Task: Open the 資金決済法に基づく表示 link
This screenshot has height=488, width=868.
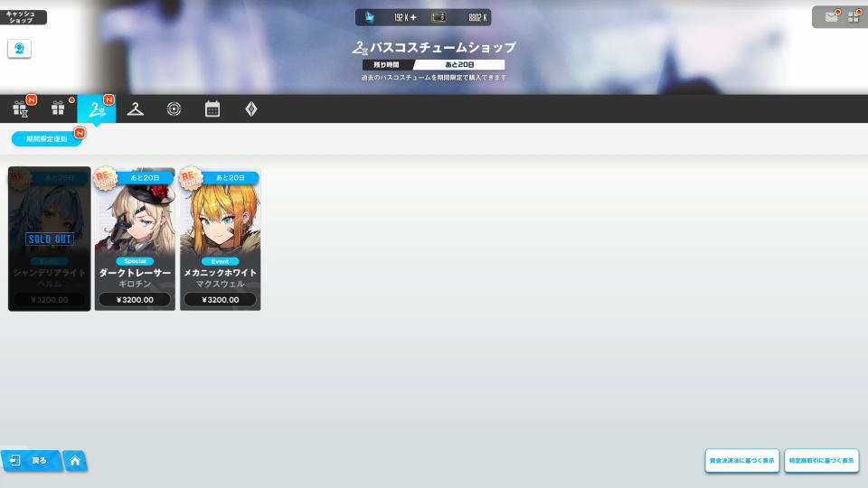Action: pyautogui.click(x=741, y=461)
